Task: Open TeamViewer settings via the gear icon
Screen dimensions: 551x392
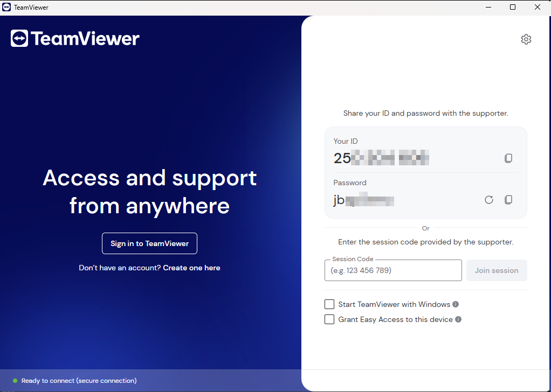Action: coord(526,39)
